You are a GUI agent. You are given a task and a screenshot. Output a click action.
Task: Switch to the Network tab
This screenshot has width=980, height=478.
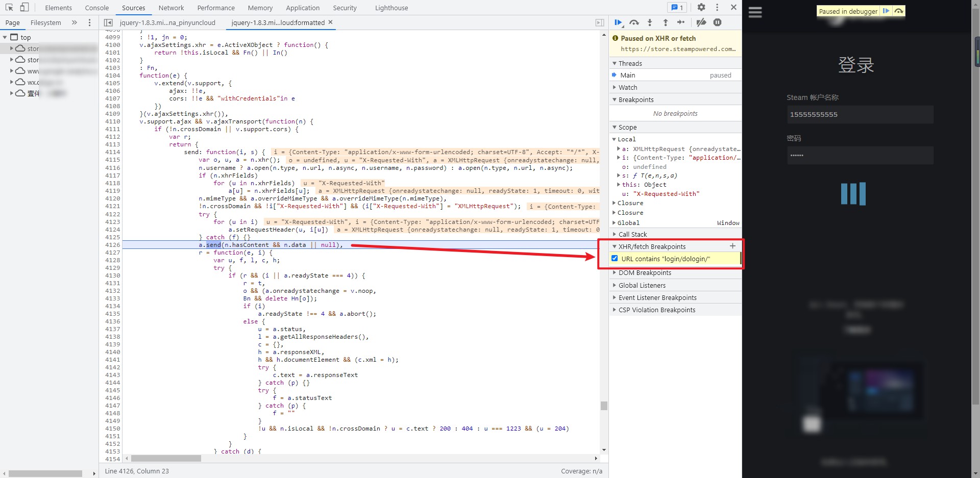[x=171, y=8]
